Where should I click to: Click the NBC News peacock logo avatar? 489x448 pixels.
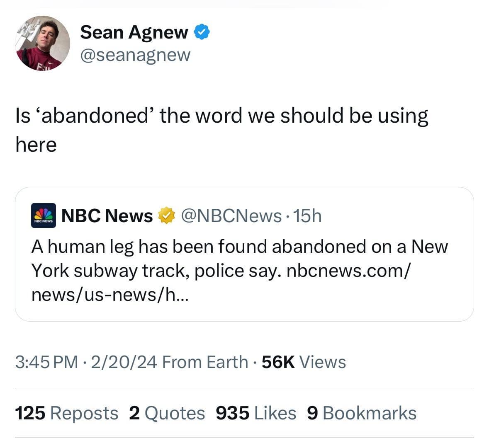point(44,216)
